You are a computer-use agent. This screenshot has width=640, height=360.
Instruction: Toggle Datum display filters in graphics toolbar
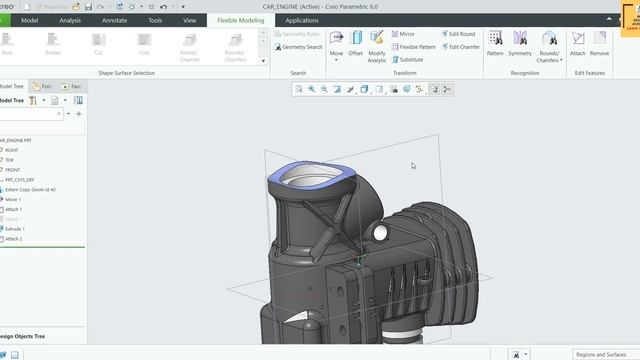[419, 89]
